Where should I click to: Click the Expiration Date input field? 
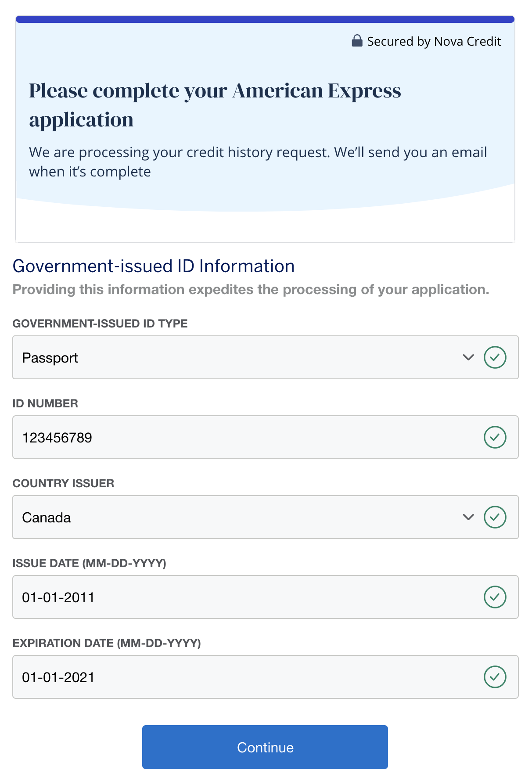[246, 677]
